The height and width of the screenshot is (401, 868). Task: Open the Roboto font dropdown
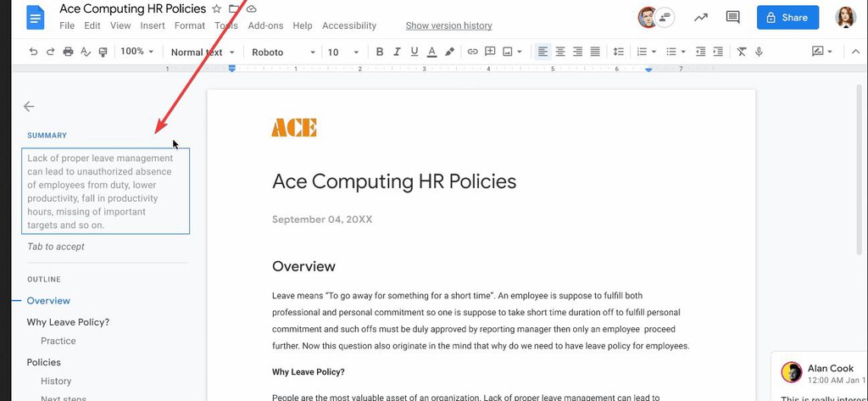click(283, 52)
